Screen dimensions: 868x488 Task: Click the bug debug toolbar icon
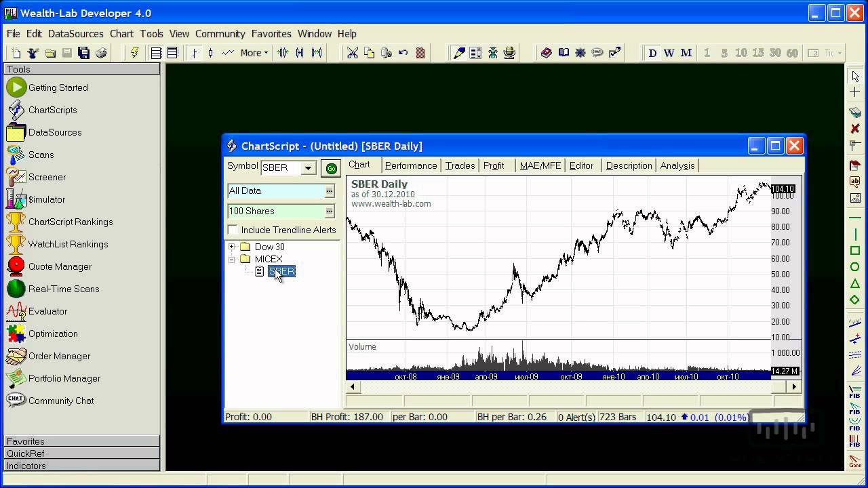tap(493, 53)
